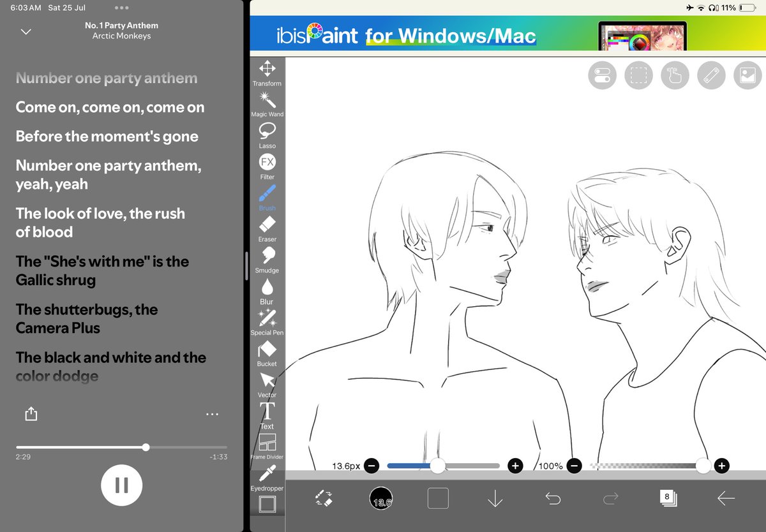This screenshot has width=766, height=532.
Task: Decrease opacity with minus button
Action: click(574, 466)
